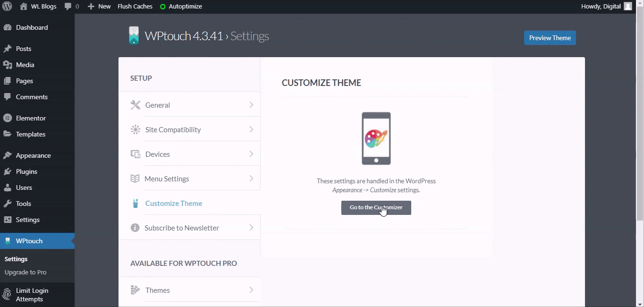The image size is (644, 307).
Task: Click the Dashboard gauge icon
Action: (8, 27)
